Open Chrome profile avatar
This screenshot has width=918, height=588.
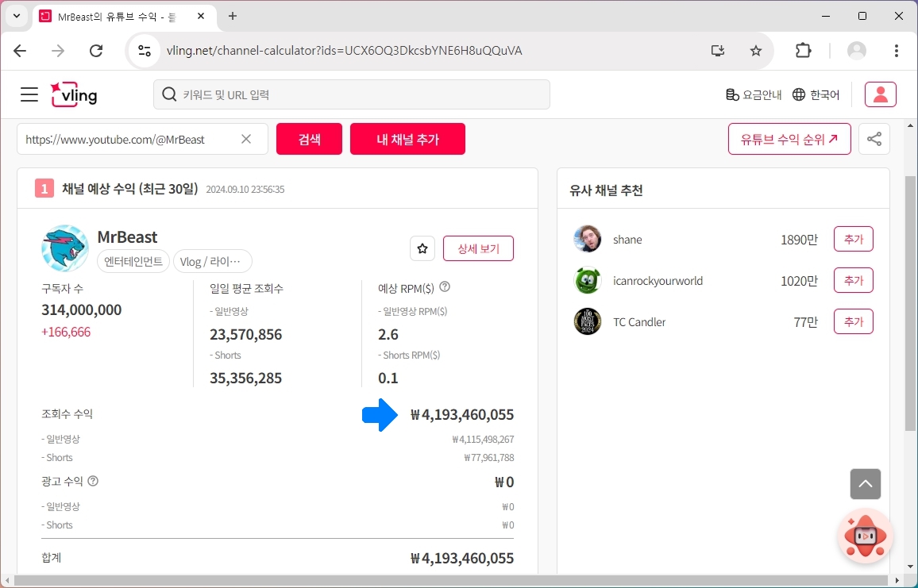point(857,51)
